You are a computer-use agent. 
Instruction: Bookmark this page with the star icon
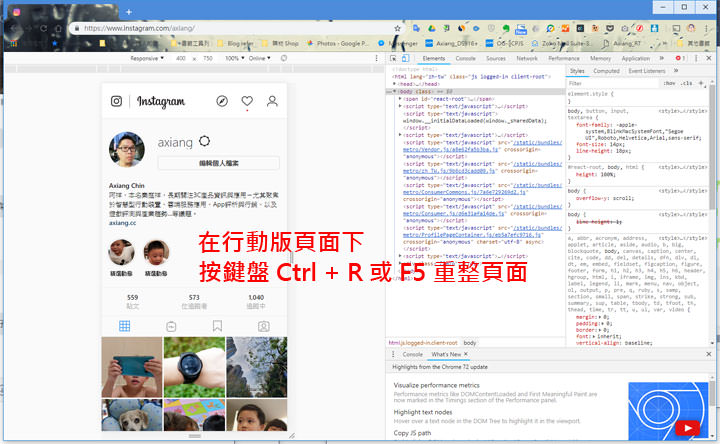point(398,28)
